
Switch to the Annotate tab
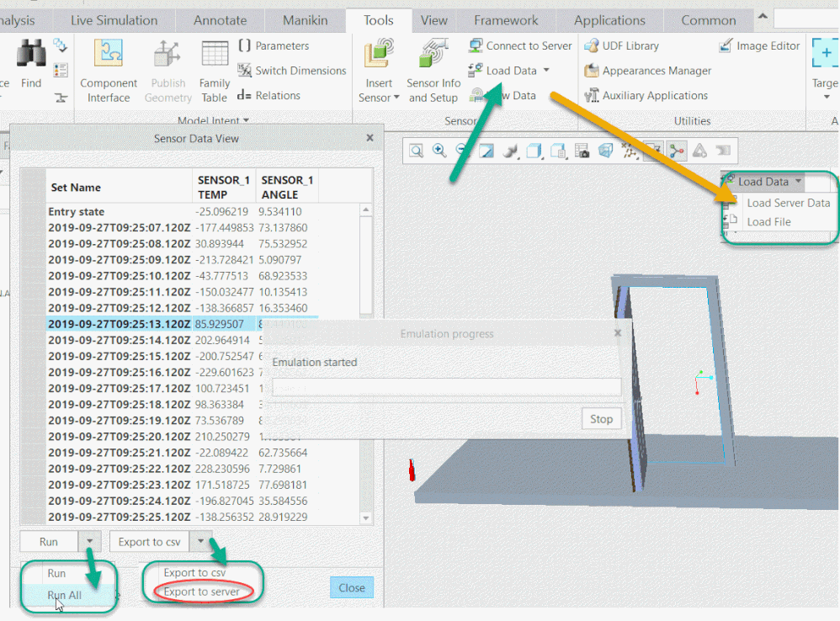pos(221,20)
